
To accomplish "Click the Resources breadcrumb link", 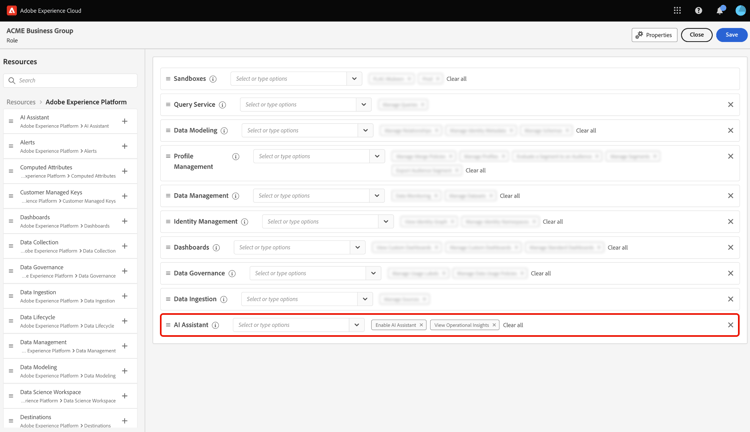I will [21, 102].
